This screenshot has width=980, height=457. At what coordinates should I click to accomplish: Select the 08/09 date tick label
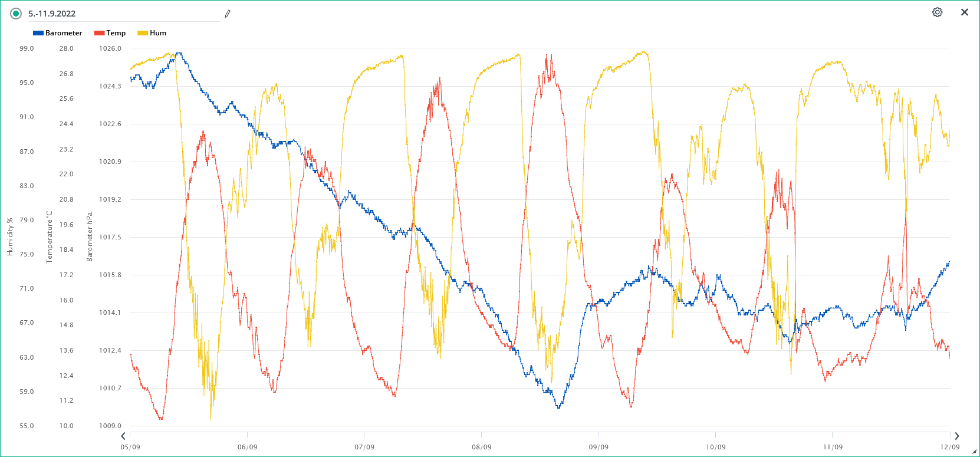click(x=481, y=447)
